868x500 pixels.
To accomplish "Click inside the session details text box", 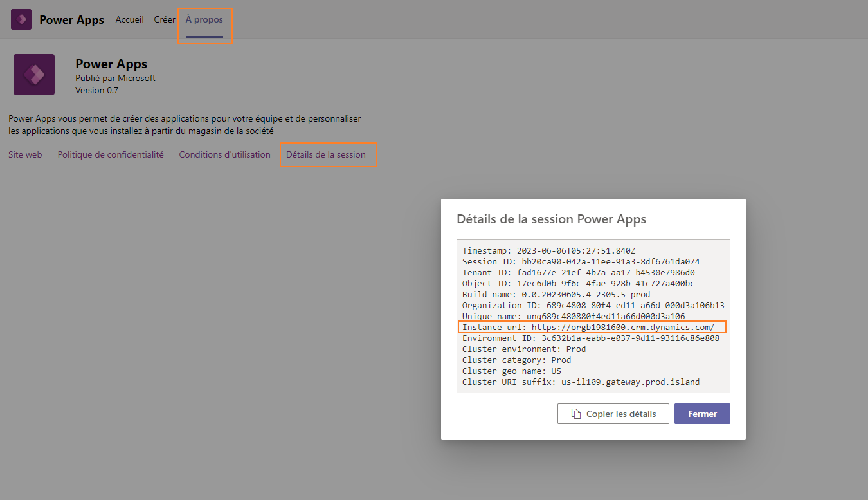I will tap(593, 316).
